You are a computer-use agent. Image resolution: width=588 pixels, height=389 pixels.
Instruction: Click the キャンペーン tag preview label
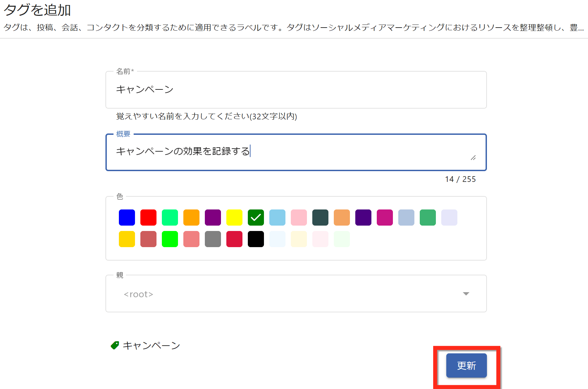[151, 346]
